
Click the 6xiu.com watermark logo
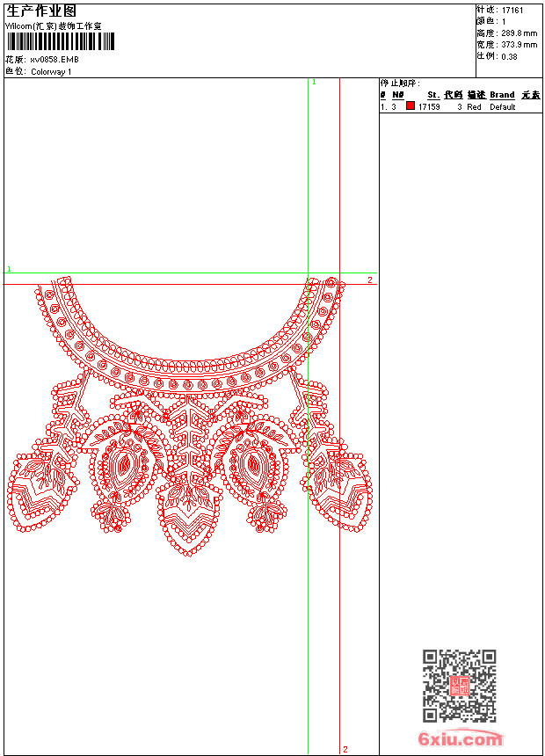click(461, 739)
